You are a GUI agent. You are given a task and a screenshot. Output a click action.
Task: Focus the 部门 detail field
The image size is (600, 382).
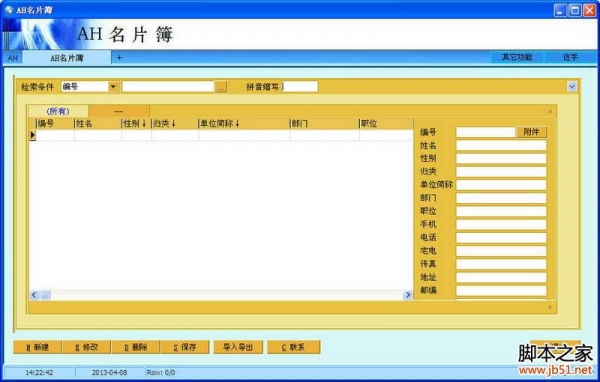pos(501,198)
